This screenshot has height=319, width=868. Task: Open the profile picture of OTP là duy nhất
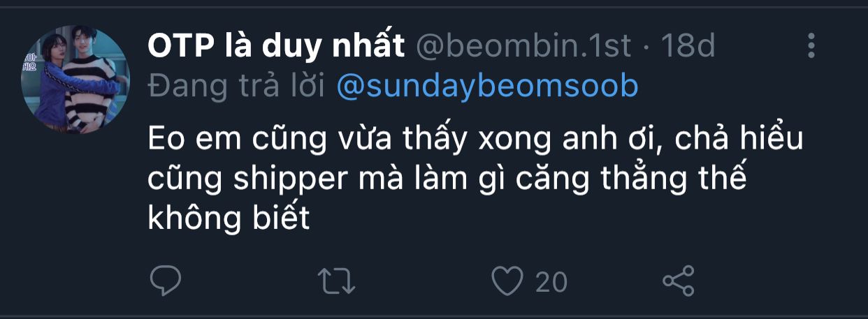[x=75, y=80]
